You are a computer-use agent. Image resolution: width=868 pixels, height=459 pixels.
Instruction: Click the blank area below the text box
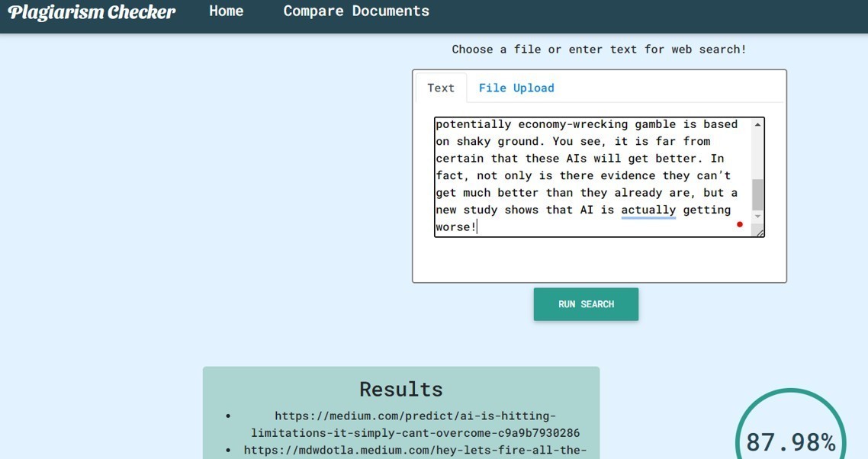tap(599, 259)
